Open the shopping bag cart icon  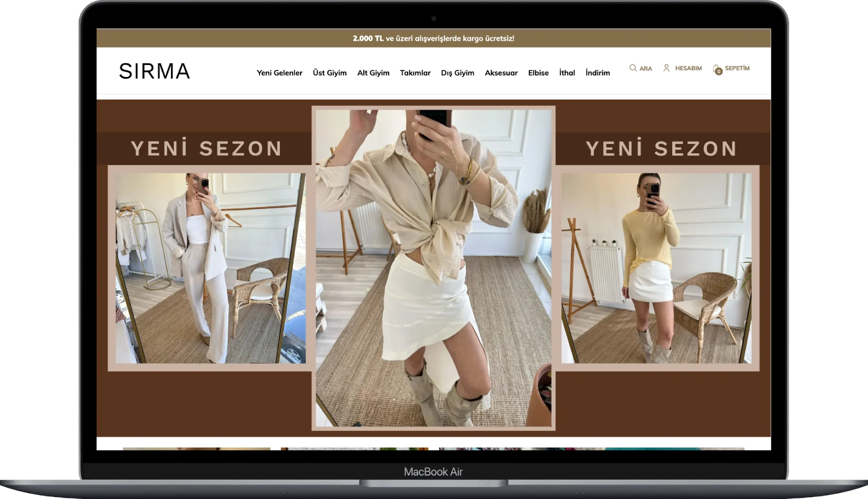[717, 69]
